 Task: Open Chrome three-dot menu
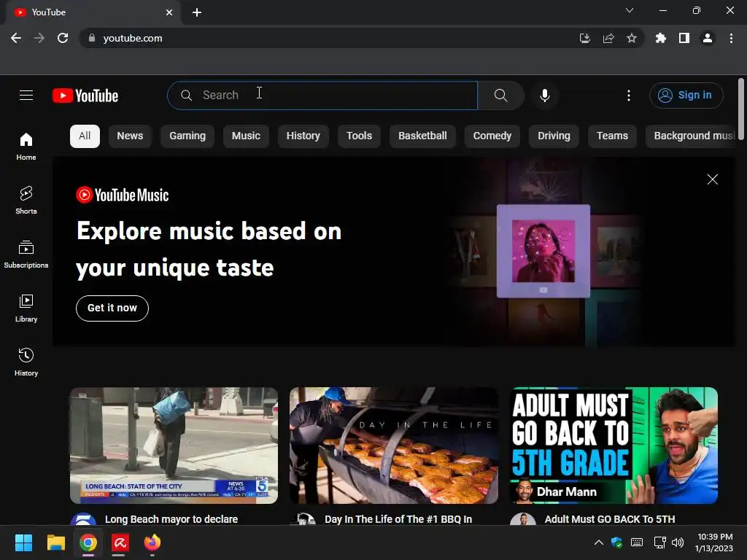pos(731,38)
